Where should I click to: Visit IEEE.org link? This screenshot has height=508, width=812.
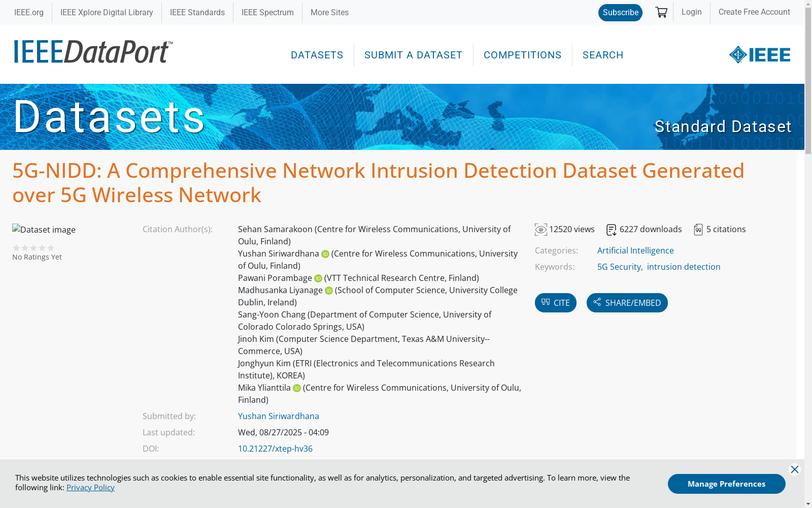pos(29,13)
